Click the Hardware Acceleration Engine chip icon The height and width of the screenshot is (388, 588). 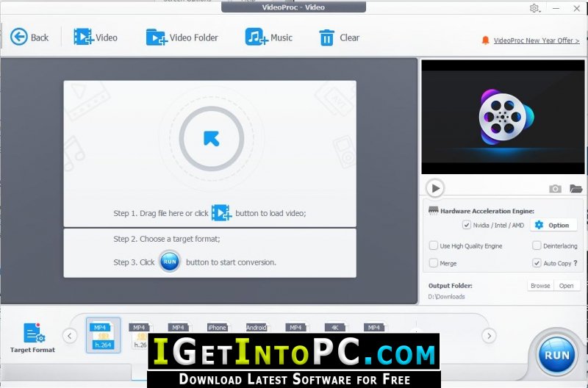click(x=433, y=210)
